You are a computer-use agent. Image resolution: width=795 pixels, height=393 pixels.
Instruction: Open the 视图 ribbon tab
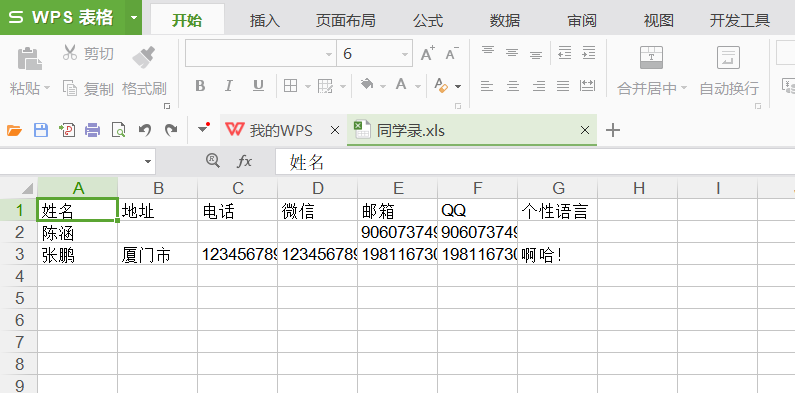tap(659, 20)
